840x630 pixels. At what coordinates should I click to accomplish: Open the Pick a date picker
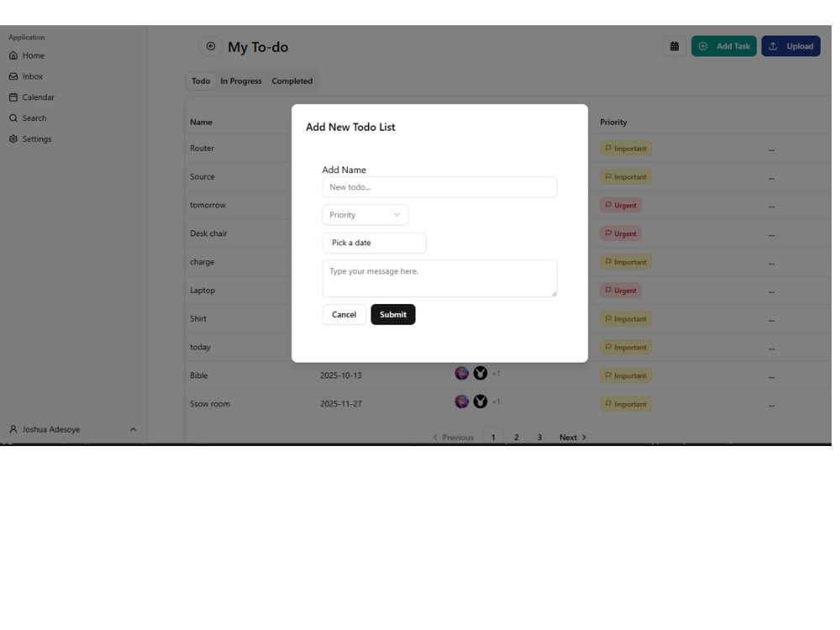[374, 243]
